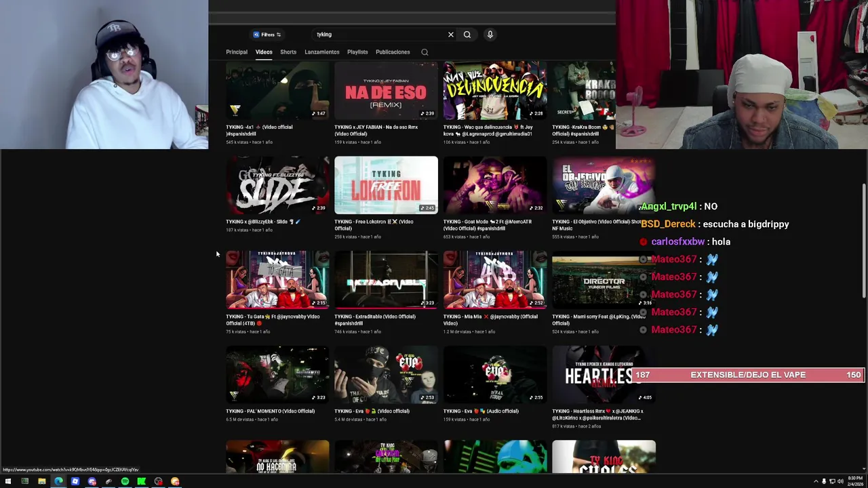
Task: Open Discord from the taskbar
Action: coord(92,482)
